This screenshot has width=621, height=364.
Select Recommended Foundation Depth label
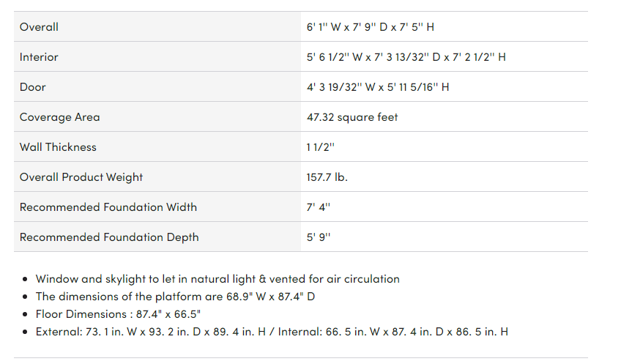click(x=109, y=237)
